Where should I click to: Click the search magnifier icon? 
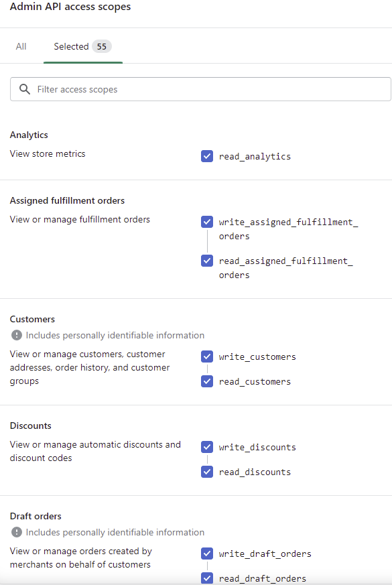click(x=25, y=89)
